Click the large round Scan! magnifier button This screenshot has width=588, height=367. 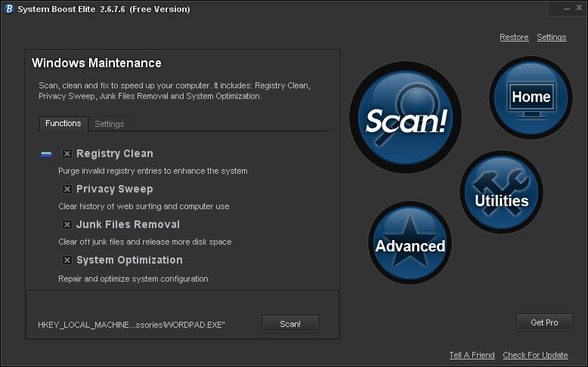(x=405, y=117)
